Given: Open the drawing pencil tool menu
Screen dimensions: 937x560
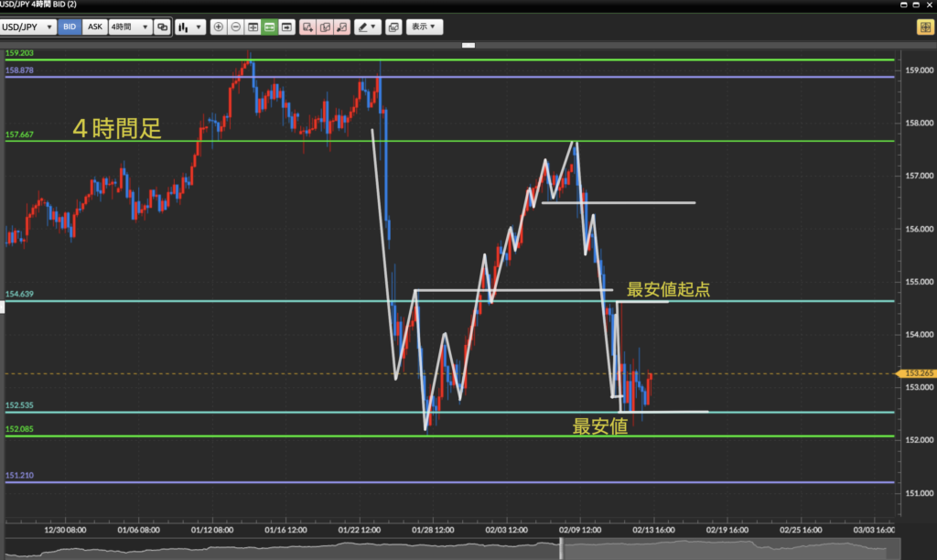Looking at the screenshot, I should coord(367,27).
